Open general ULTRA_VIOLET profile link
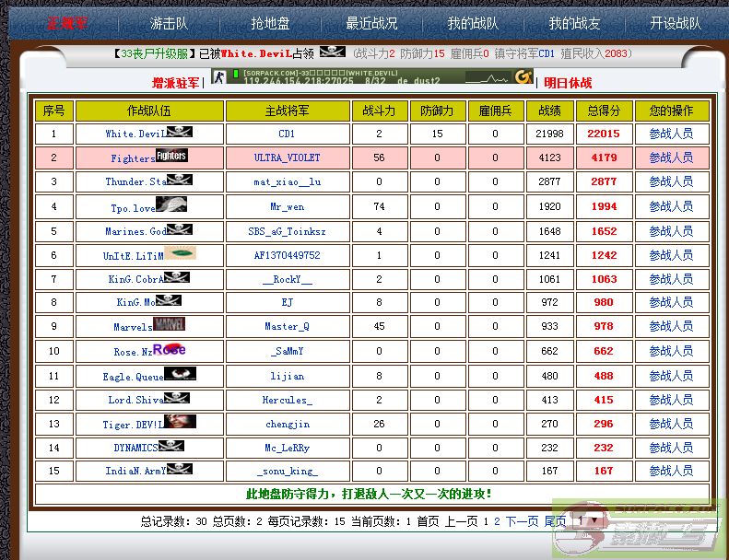The height and width of the screenshot is (560, 729). coord(287,158)
